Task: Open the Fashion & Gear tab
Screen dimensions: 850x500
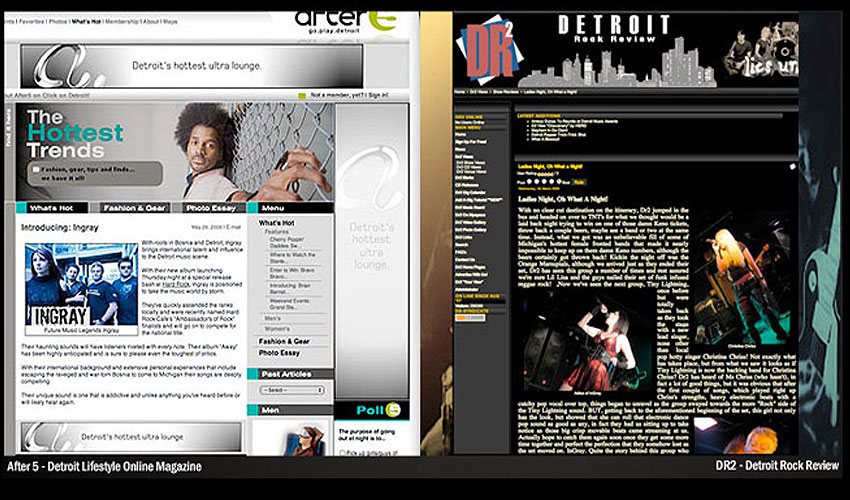Action: pos(134,208)
